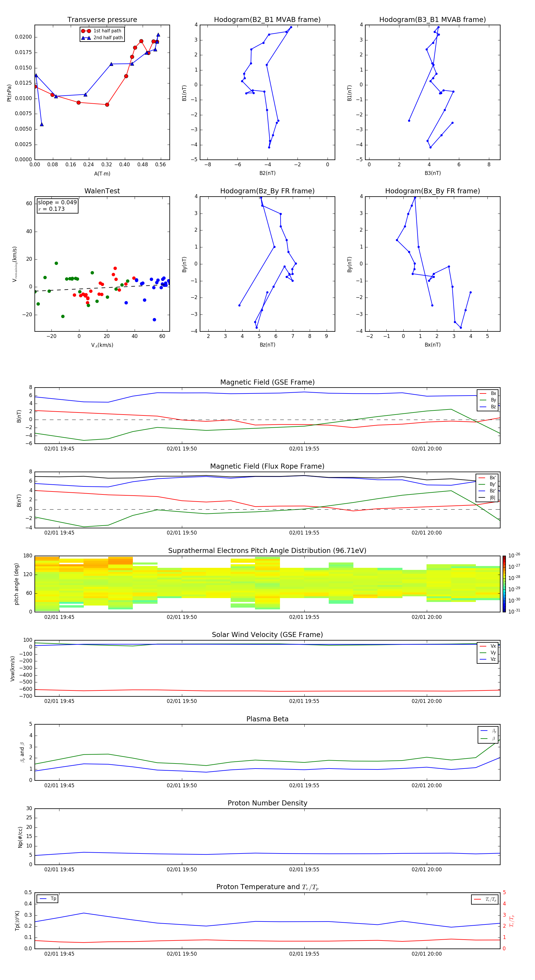This screenshot has width=535, height=980.
Task: Click 'Hodogram(B3_B1 MVAB frame)' title
Action: pos(432,20)
